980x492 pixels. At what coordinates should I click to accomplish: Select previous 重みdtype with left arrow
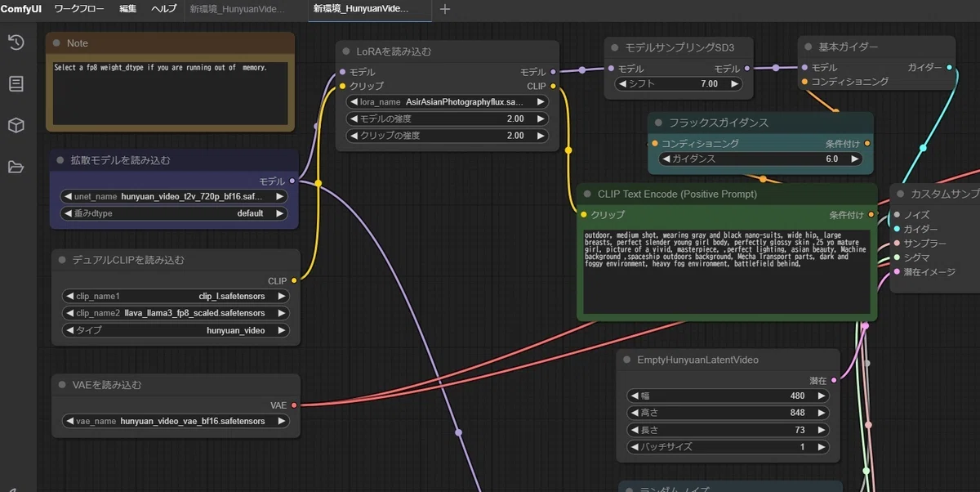point(68,213)
